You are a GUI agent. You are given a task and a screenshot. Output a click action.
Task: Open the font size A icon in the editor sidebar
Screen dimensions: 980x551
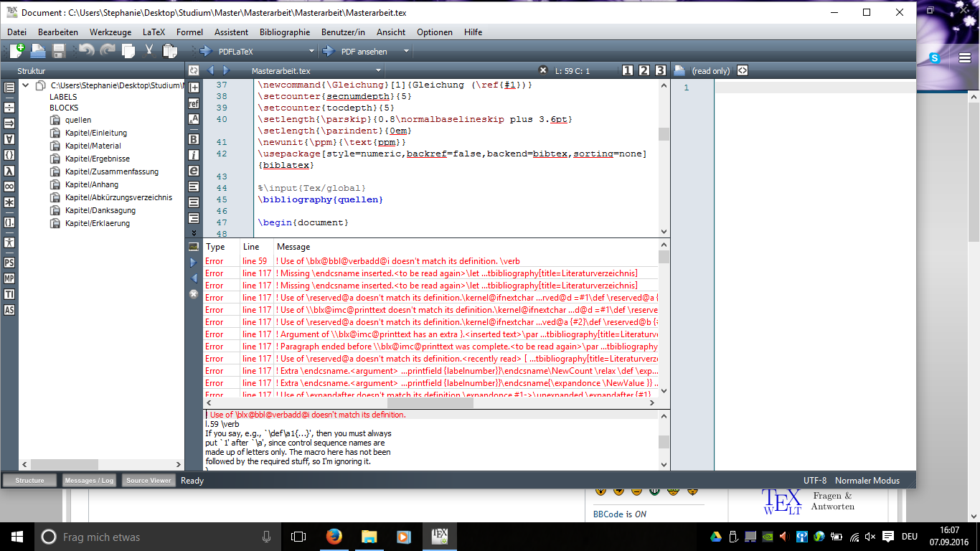[x=194, y=119]
